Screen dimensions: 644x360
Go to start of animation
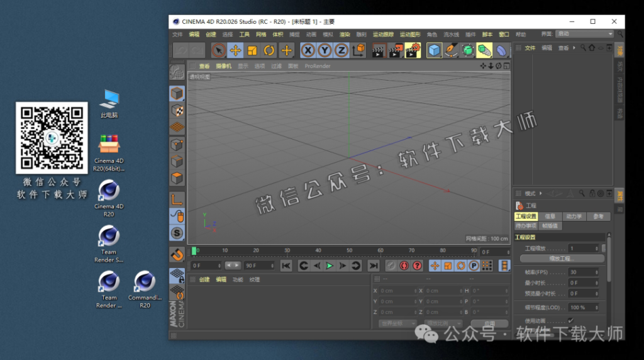point(286,266)
